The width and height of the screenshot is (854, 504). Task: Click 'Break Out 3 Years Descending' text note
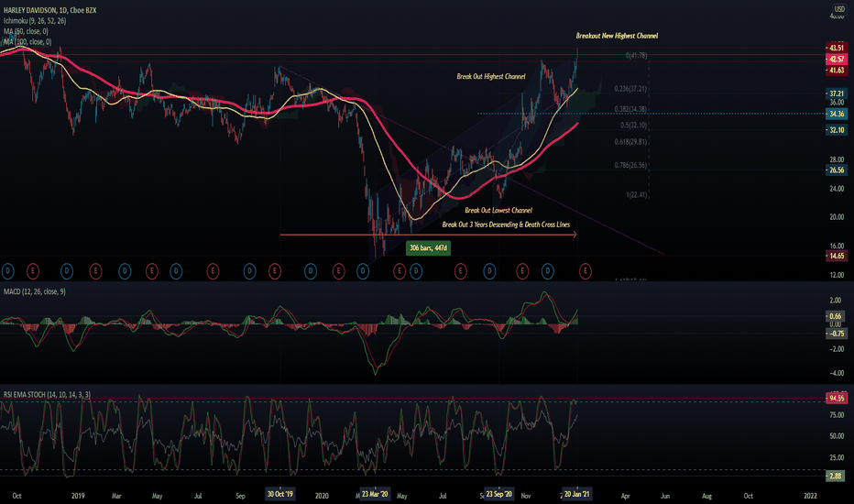506,224
